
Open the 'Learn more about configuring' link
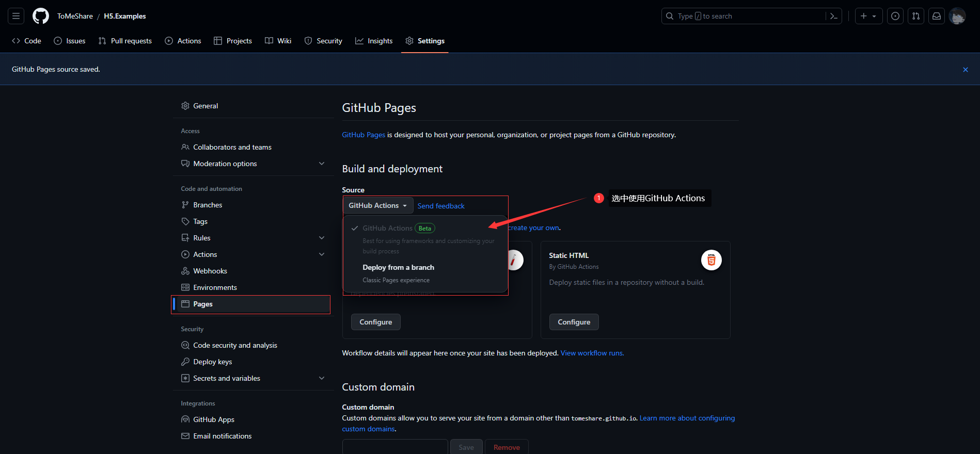[x=687, y=418]
